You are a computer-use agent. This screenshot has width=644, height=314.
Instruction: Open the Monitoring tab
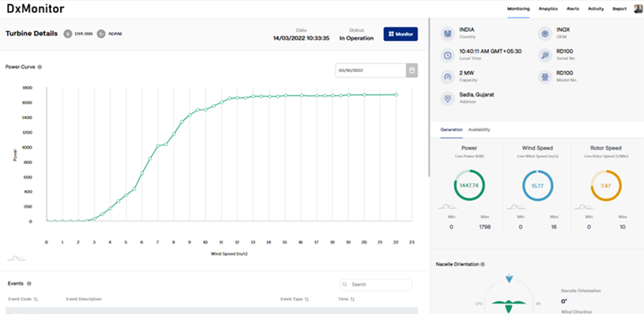(x=518, y=9)
